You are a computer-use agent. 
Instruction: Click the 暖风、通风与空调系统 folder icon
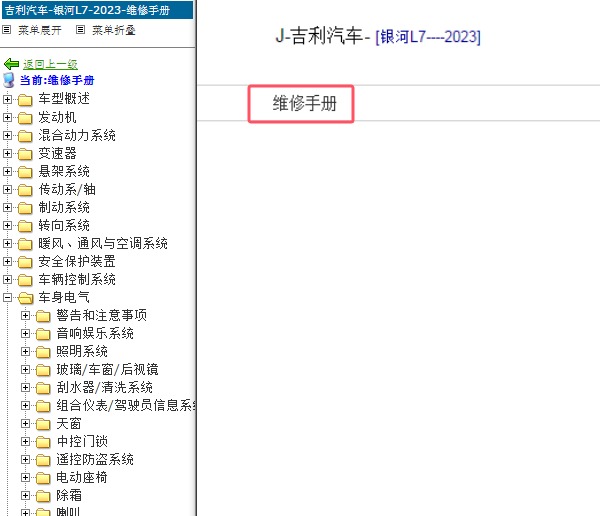[25, 244]
